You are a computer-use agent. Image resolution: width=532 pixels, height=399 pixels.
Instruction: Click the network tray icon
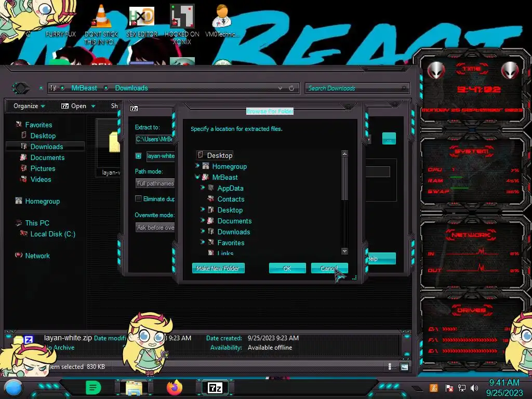[462, 388]
